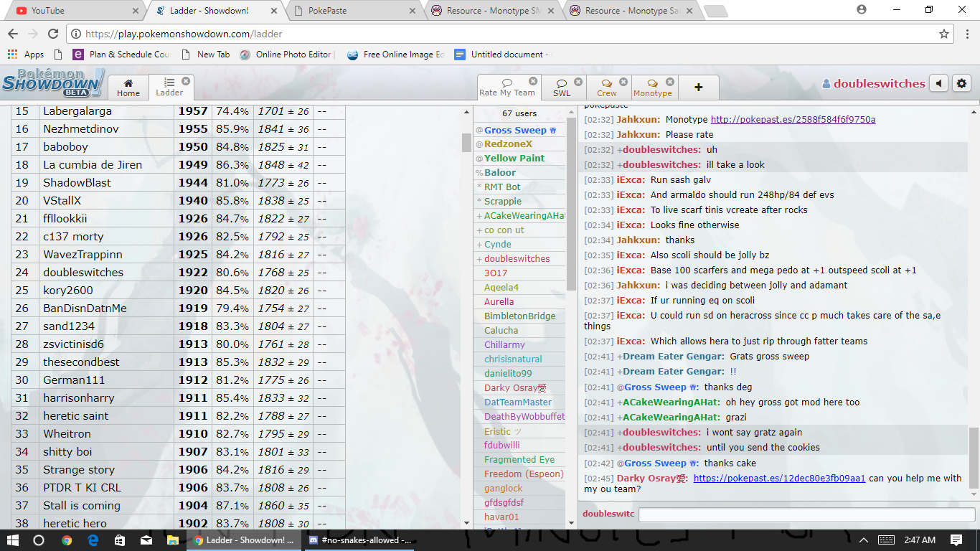980x551 pixels.
Task: Click the chat log scrollbar thumb
Action: click(974, 458)
